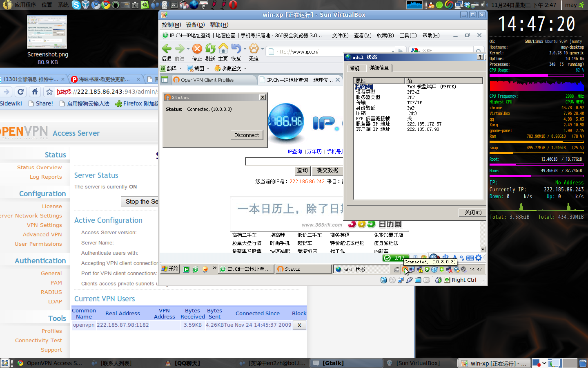The height and width of the screenshot is (368, 588).
Task: Open VPN Settings in OpenVPN sidebar
Action: point(45,225)
